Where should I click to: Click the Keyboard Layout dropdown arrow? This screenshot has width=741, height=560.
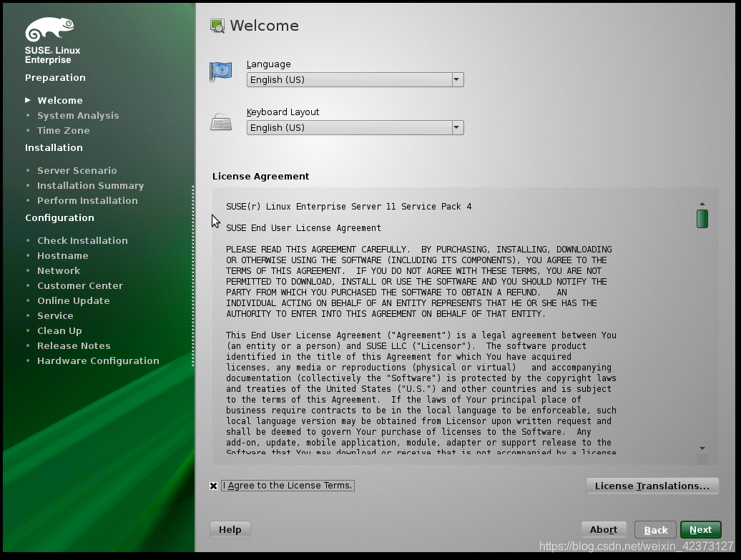tap(456, 127)
